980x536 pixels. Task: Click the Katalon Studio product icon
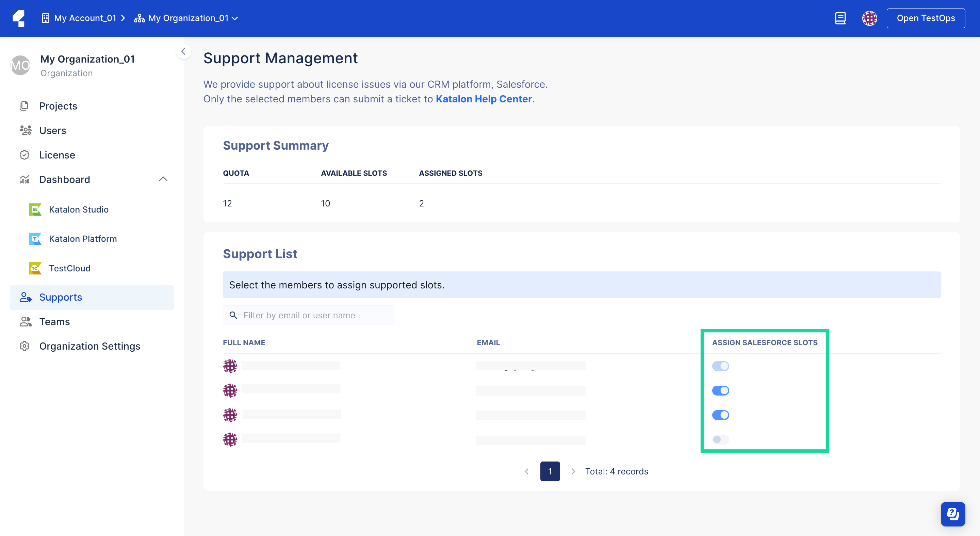(x=35, y=210)
